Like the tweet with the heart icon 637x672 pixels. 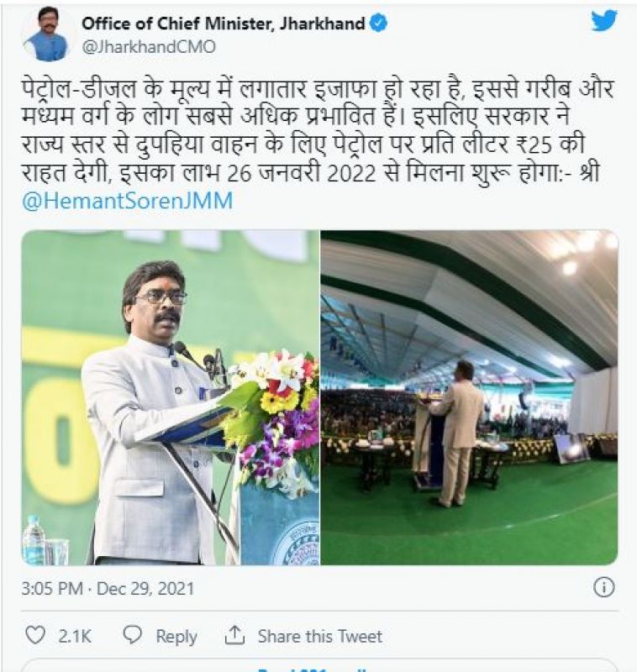(x=35, y=635)
